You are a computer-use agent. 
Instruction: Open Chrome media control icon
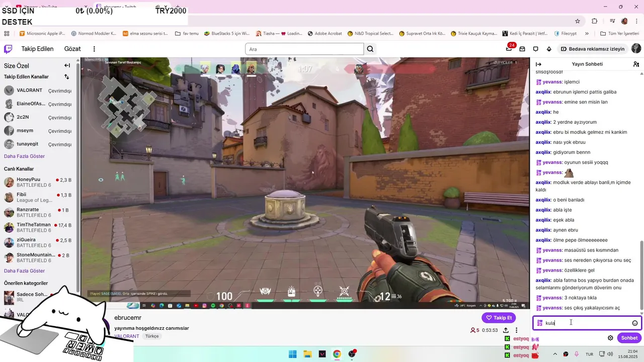tap(612, 21)
